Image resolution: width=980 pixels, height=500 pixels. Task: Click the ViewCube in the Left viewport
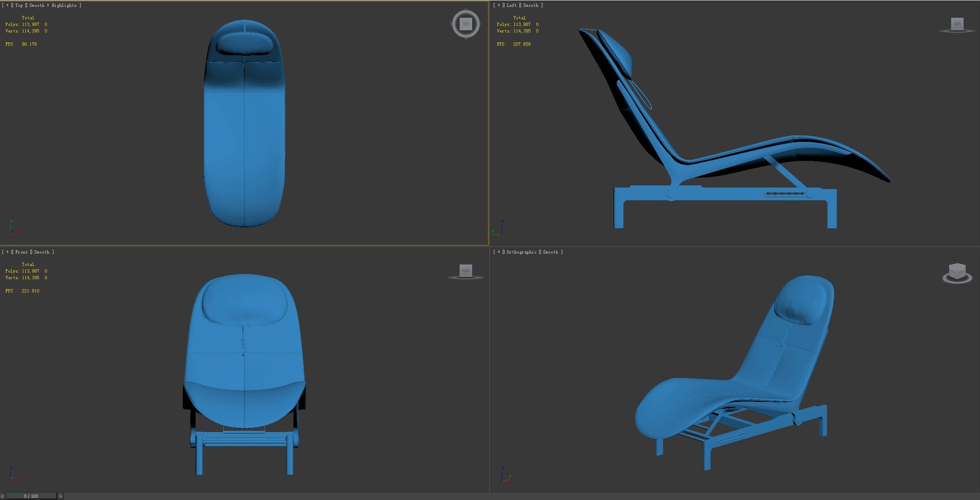click(x=957, y=23)
